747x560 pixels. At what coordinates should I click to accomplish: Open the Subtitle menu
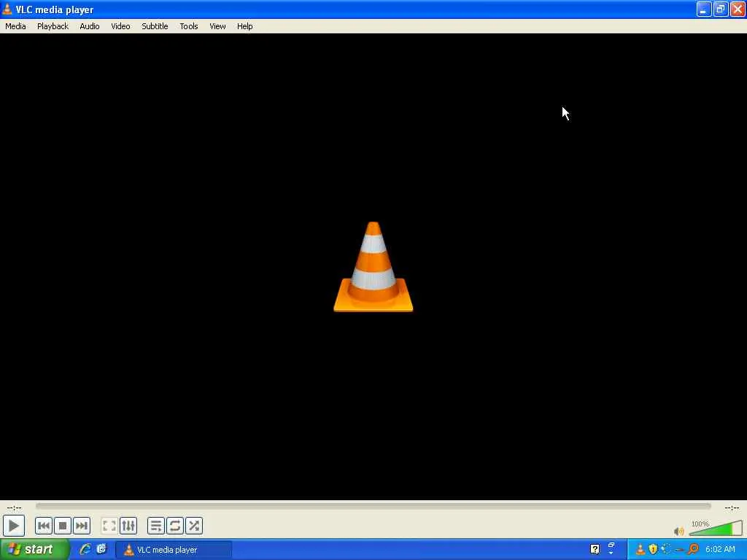[x=155, y=26]
